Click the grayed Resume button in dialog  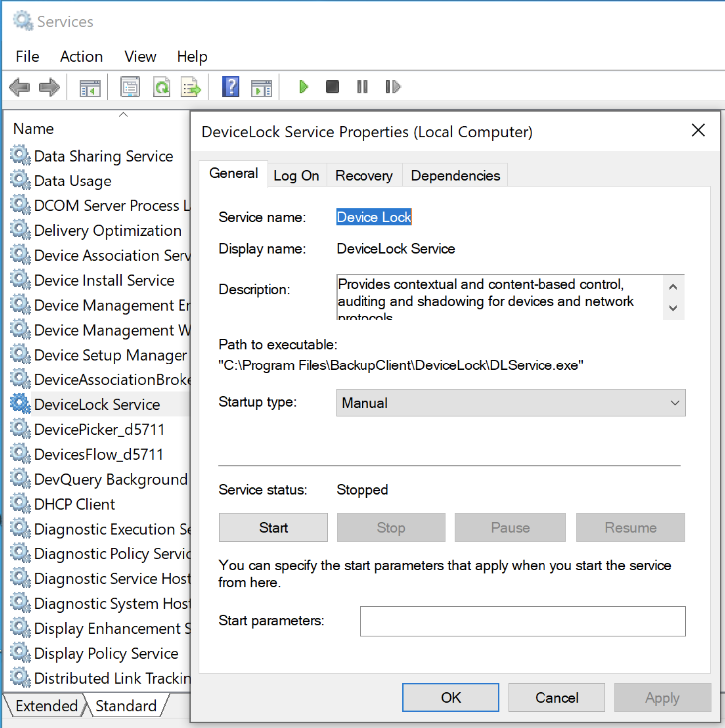pyautogui.click(x=631, y=528)
